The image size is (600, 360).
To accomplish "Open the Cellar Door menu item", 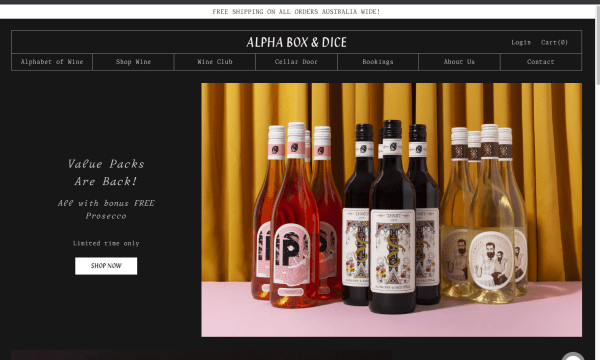I will pos(296,62).
